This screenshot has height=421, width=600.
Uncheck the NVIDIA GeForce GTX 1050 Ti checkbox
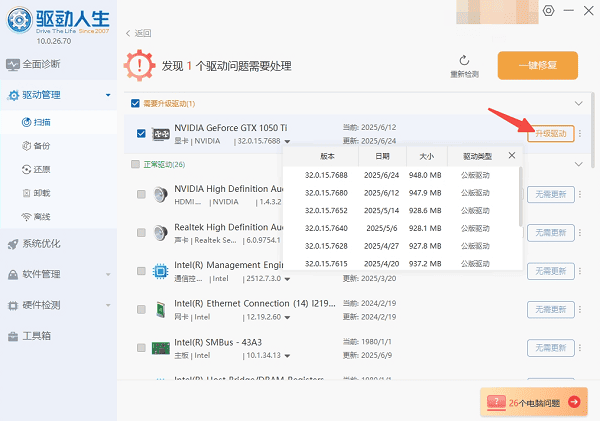pos(140,134)
